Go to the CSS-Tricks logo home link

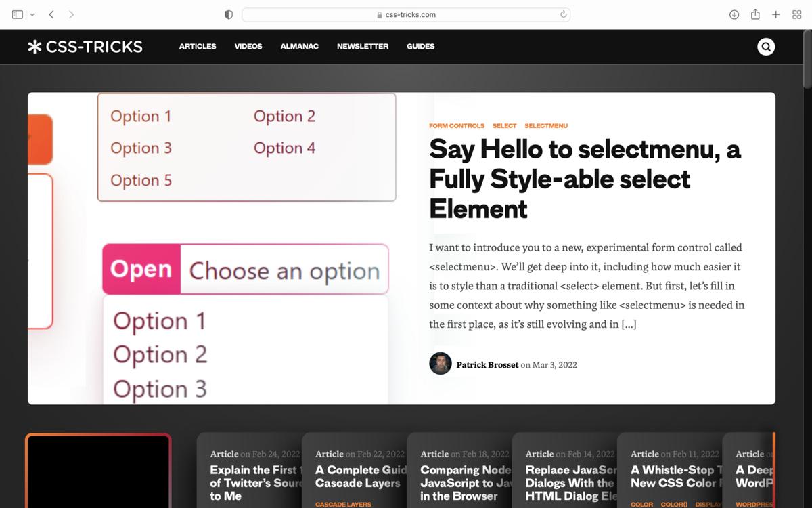(85, 47)
